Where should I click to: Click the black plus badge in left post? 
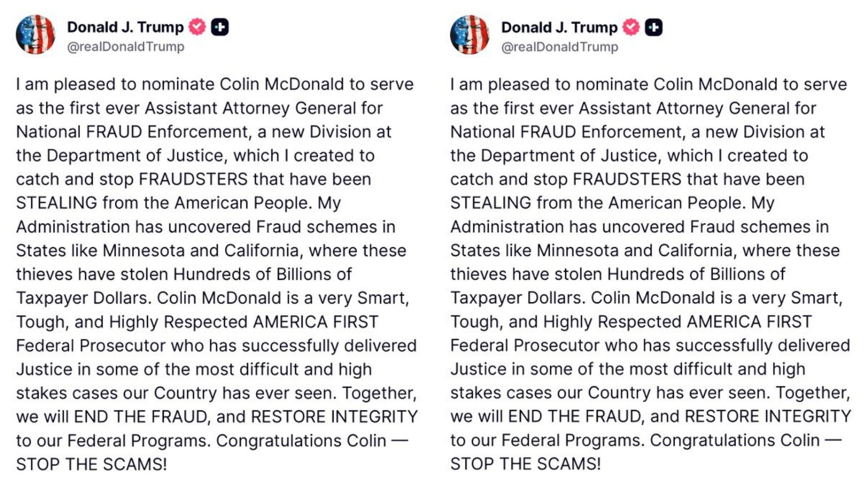click(220, 27)
